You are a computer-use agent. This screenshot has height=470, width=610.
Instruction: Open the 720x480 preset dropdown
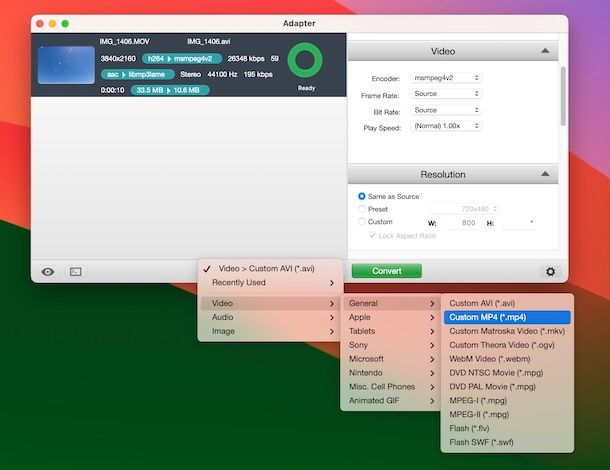tap(464, 209)
